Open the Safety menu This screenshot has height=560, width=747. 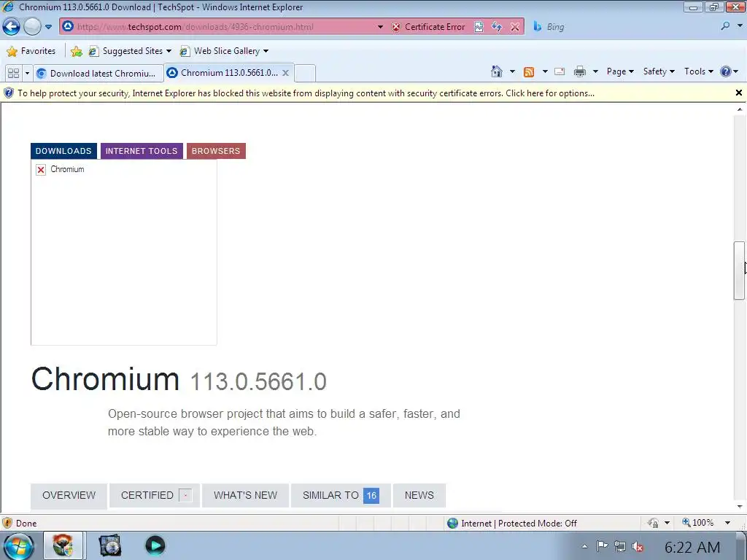(659, 71)
